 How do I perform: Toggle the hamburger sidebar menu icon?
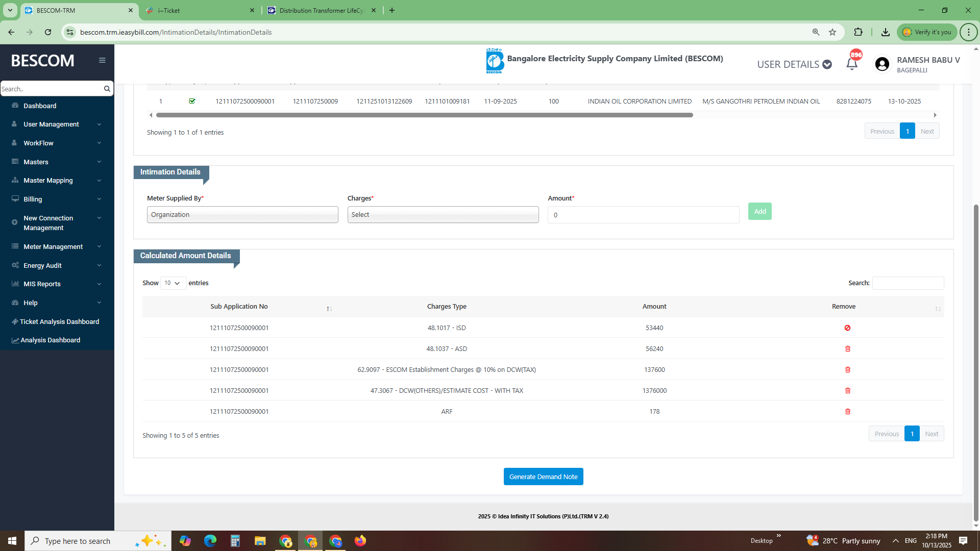[102, 60]
